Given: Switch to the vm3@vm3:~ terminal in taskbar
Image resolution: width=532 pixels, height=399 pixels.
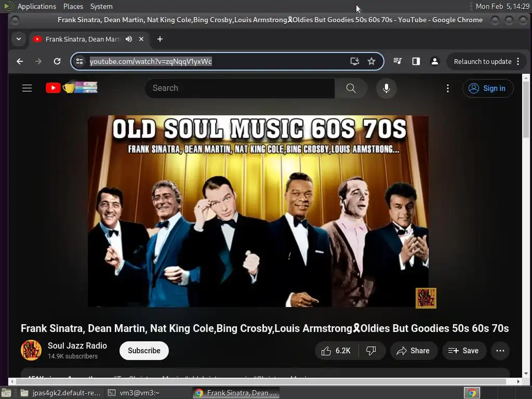Looking at the screenshot, I should click(134, 393).
